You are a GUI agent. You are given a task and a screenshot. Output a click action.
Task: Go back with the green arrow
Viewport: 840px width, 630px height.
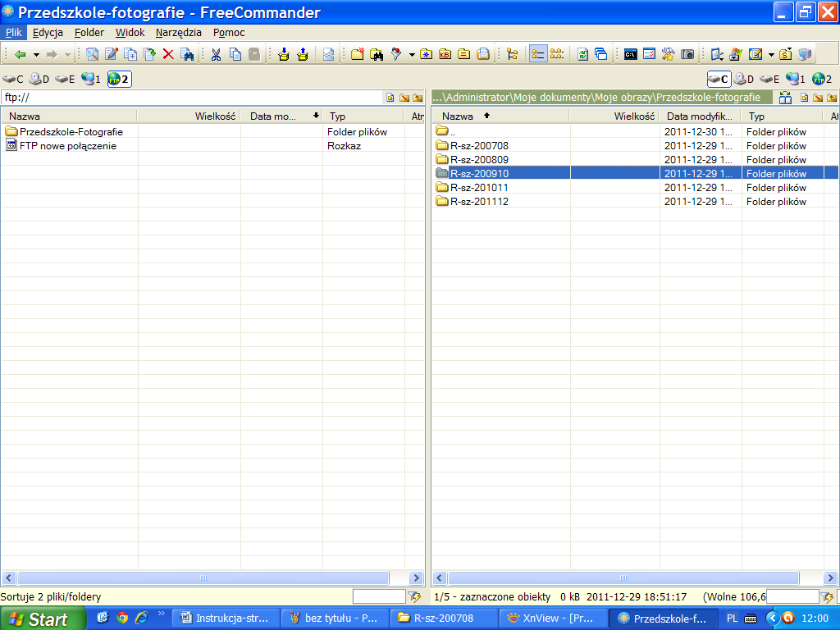pos(21,54)
